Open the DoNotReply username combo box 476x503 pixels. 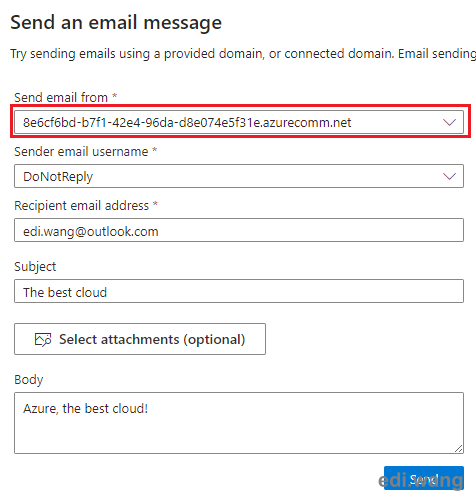pos(239,176)
